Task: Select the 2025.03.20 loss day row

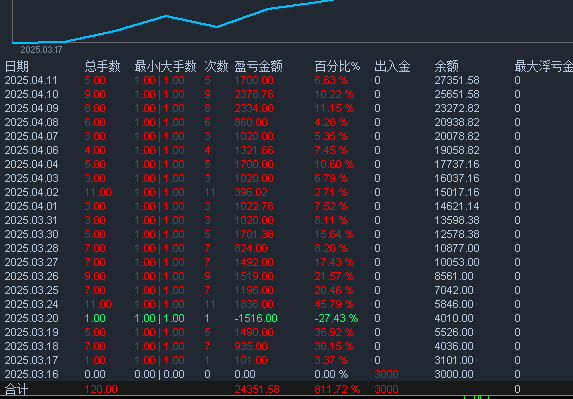Action: click(x=286, y=318)
